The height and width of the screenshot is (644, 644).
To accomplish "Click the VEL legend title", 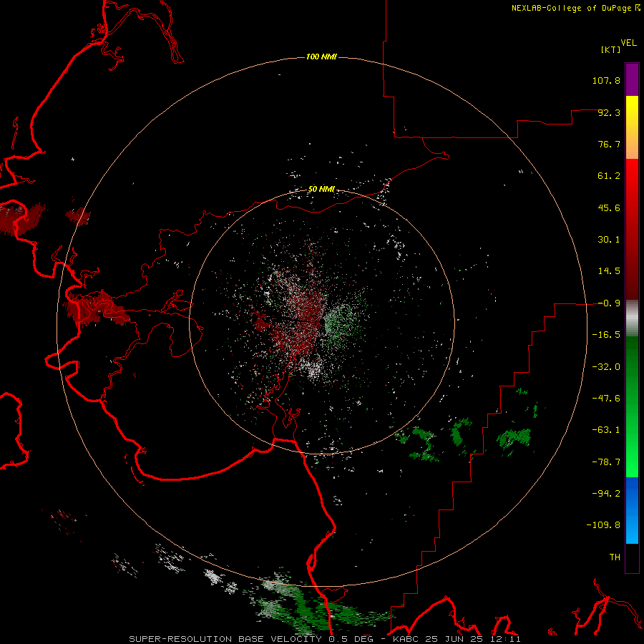I will click(628, 43).
